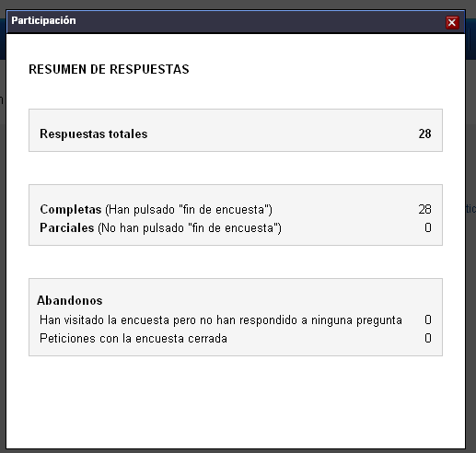
Task: Click blank white area below Abandonos panel
Action: 236,402
